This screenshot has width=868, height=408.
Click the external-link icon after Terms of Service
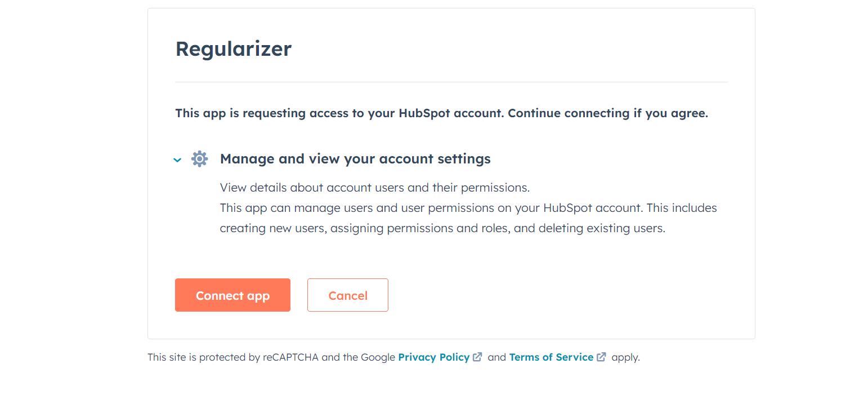pos(601,357)
